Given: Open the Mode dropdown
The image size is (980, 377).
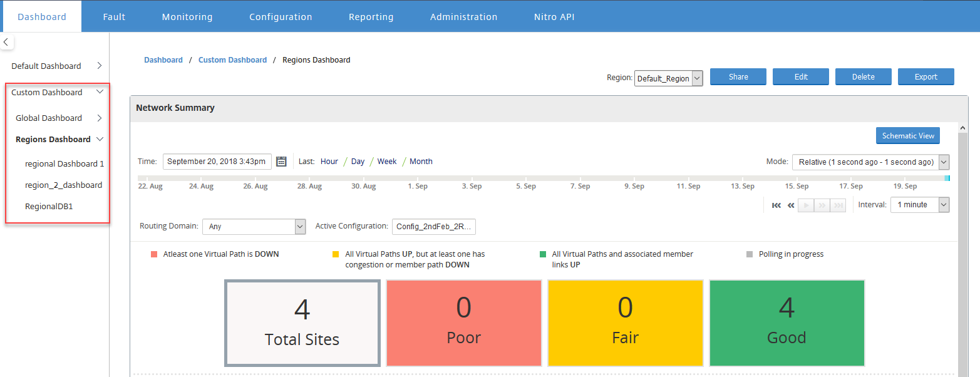Looking at the screenshot, I should (871, 162).
